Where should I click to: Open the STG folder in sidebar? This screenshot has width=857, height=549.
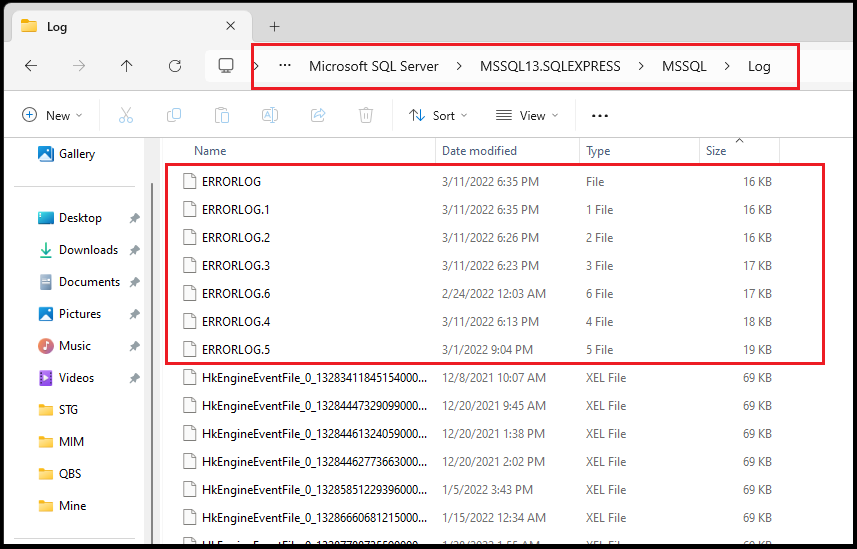click(68, 410)
